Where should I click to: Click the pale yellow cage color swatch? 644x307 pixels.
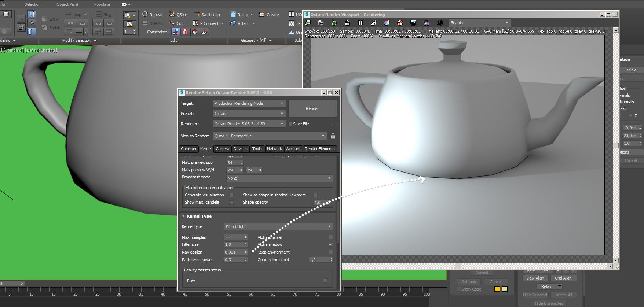pyautogui.click(x=505, y=289)
